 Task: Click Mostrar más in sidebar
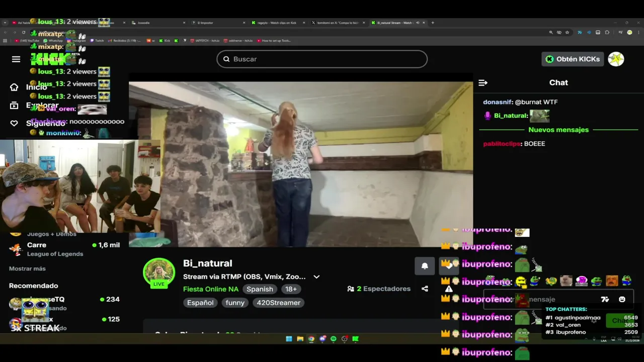(27, 268)
